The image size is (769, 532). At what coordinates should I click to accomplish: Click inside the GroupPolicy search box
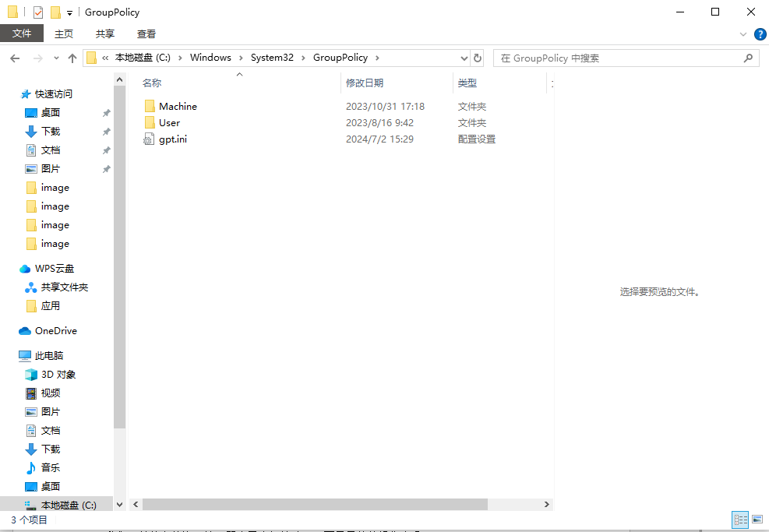623,57
